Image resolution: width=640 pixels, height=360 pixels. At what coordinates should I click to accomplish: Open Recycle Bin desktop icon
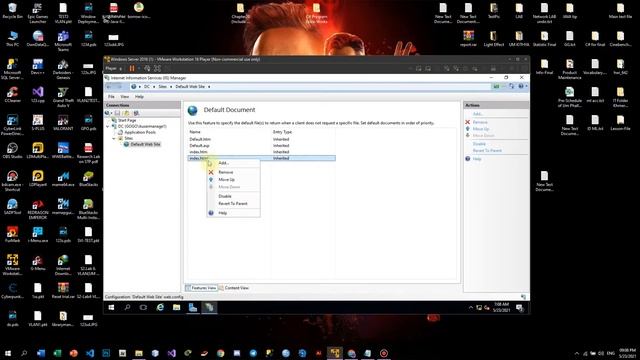[x=12, y=11]
